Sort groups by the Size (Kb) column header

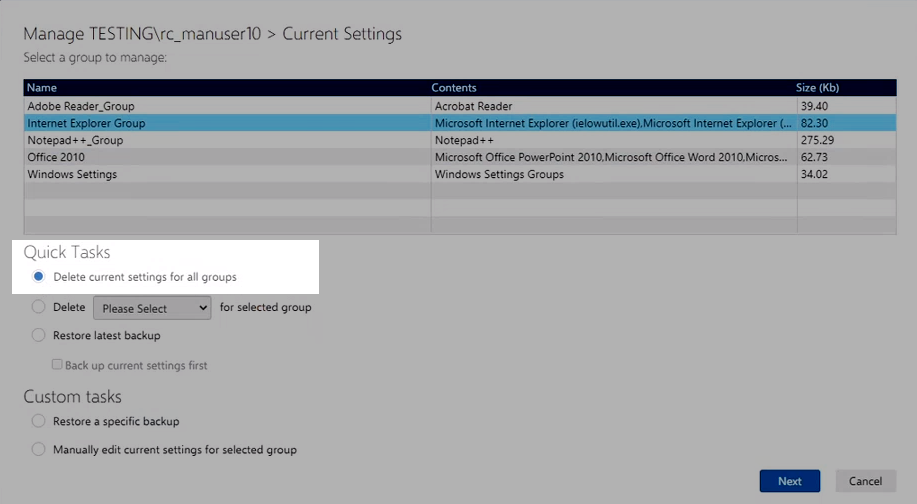coord(820,88)
